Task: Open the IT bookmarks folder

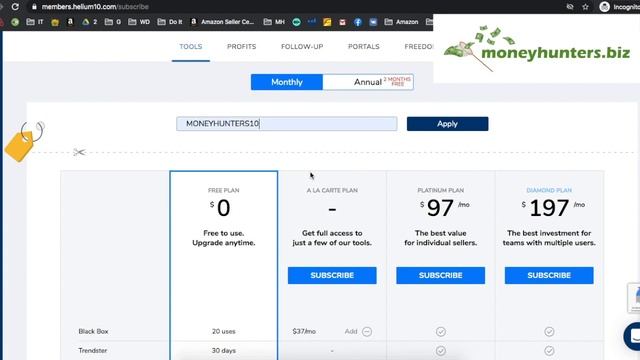Action: coord(35,22)
